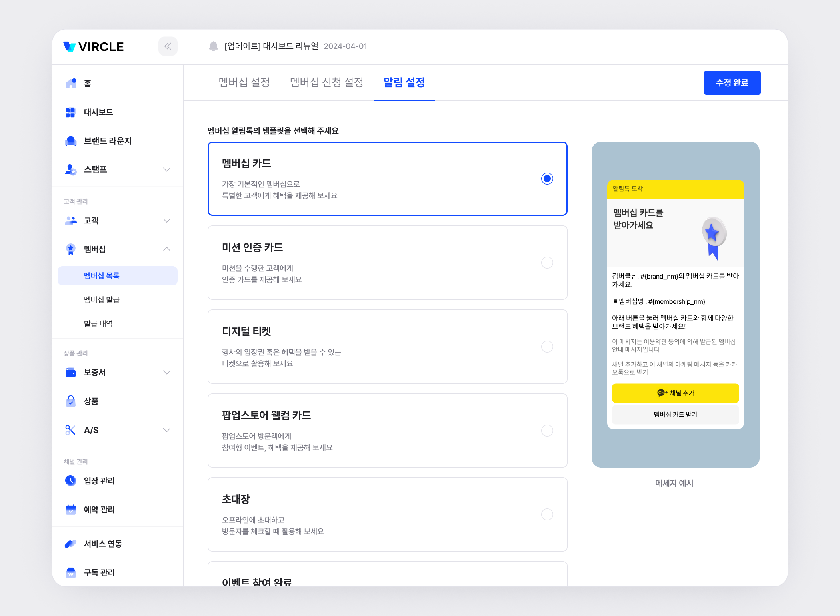Open the 브랜드 라운지 sofa icon
This screenshot has width=840, height=616.
coord(71,141)
